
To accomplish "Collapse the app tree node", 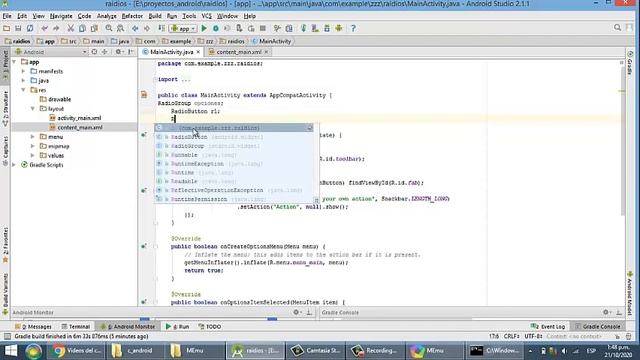I will (15, 62).
